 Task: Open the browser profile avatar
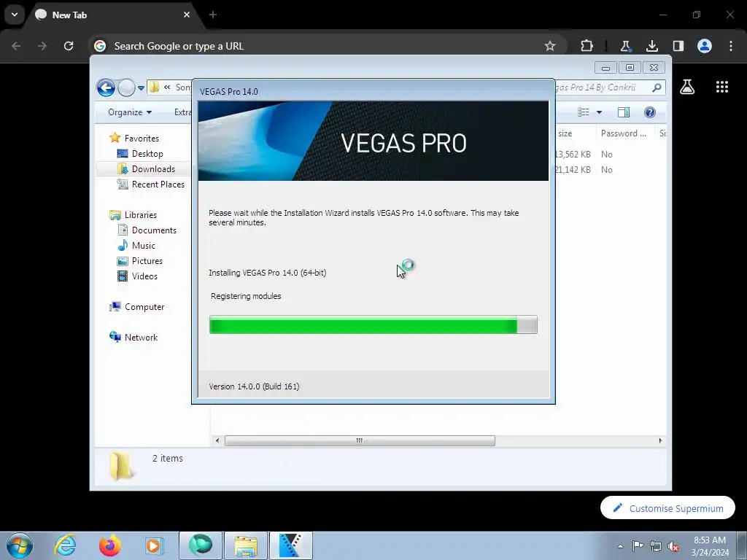pyautogui.click(x=705, y=46)
